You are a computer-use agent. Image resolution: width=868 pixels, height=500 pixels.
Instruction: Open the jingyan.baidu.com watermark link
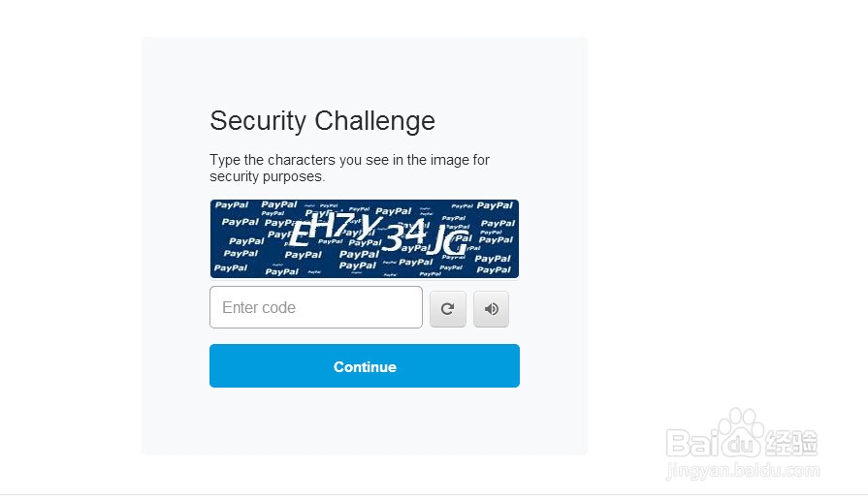[x=742, y=470]
